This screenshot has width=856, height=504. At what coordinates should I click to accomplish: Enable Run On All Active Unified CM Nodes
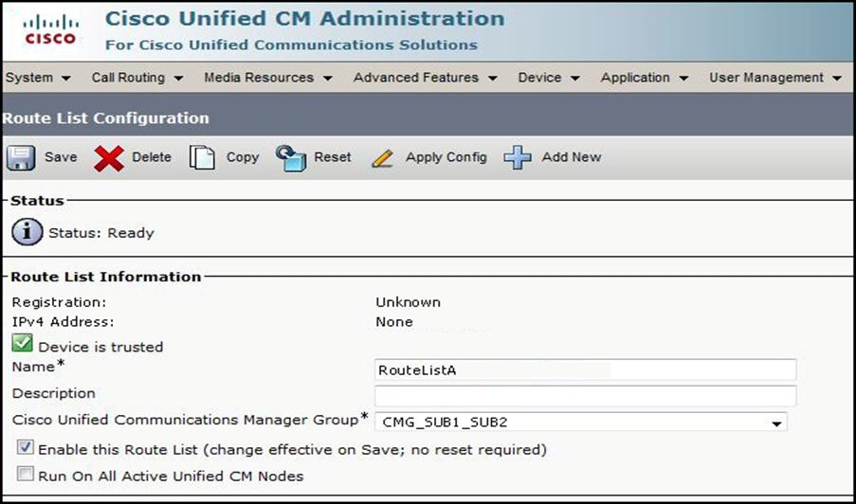(26, 475)
